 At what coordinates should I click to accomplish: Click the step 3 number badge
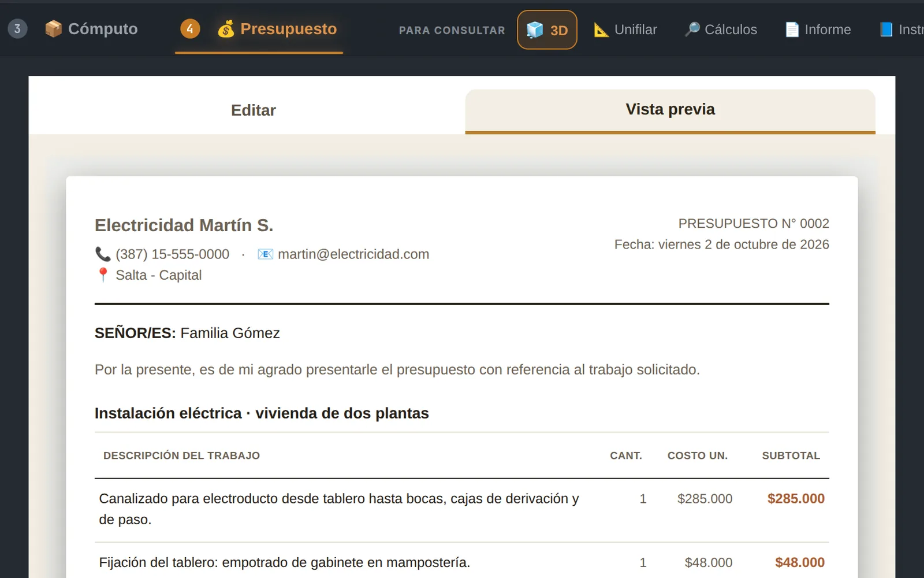coord(17,28)
